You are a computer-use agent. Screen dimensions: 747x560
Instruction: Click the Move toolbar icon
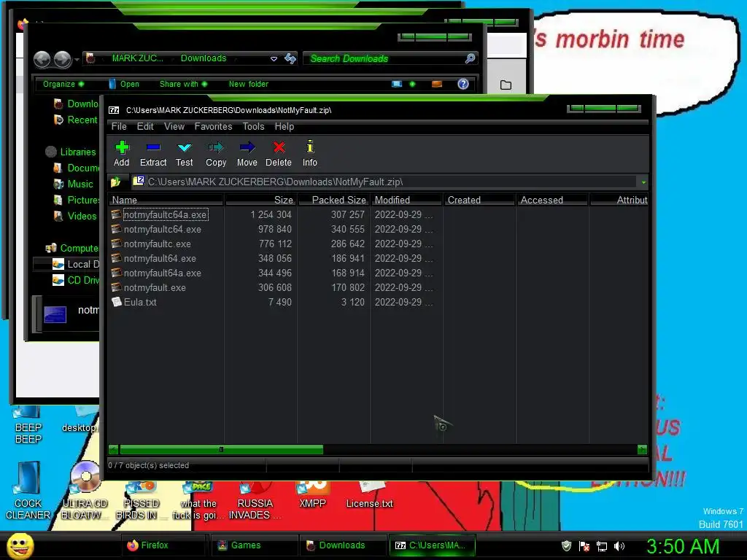[247, 153]
